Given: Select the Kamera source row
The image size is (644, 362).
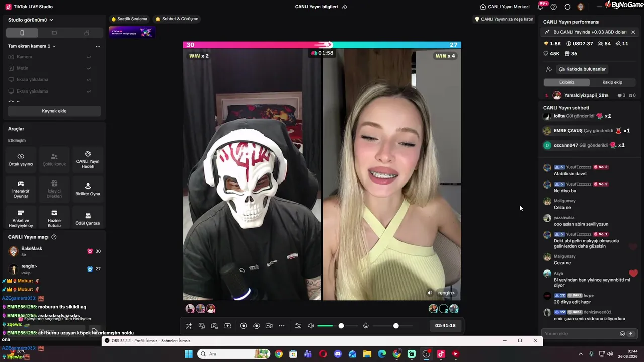Looking at the screenshot, I should pyautogui.click(x=54, y=57).
